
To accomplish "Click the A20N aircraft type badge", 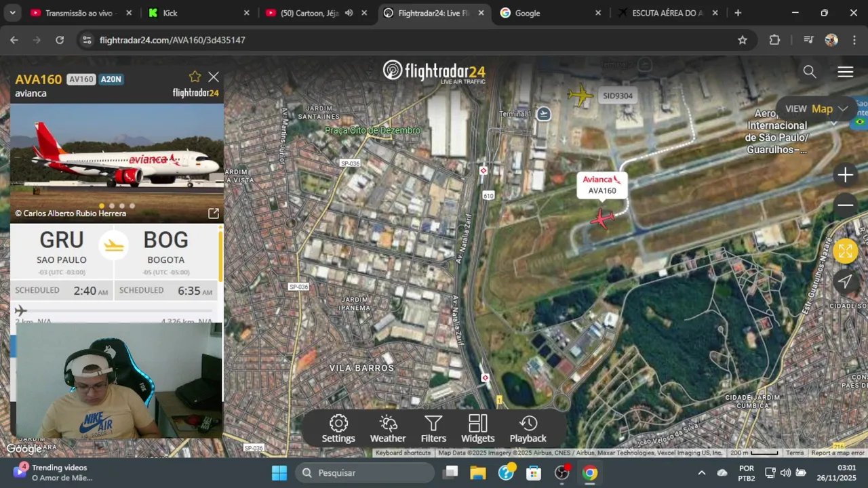I will (x=111, y=79).
